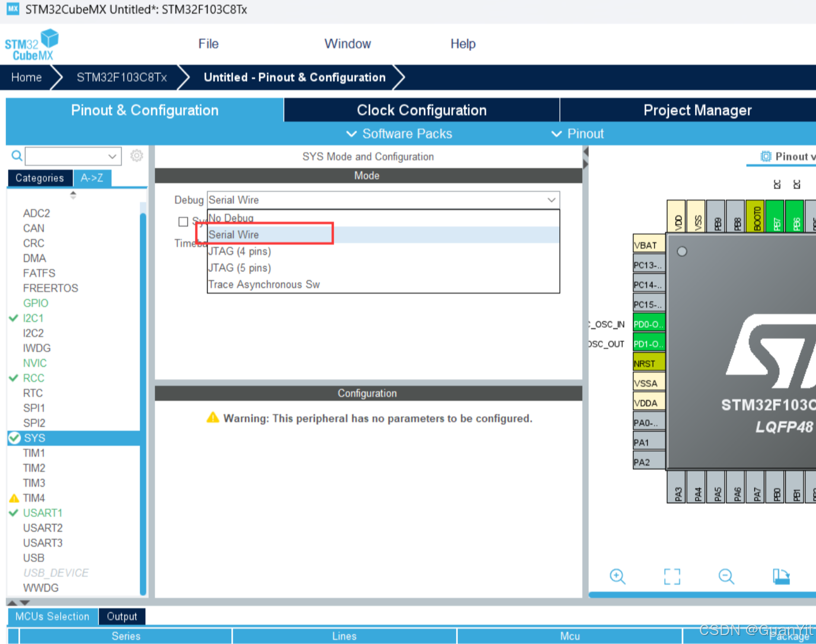The width and height of the screenshot is (816, 644).
Task: Select USB in the peripheral list
Action: (34, 558)
